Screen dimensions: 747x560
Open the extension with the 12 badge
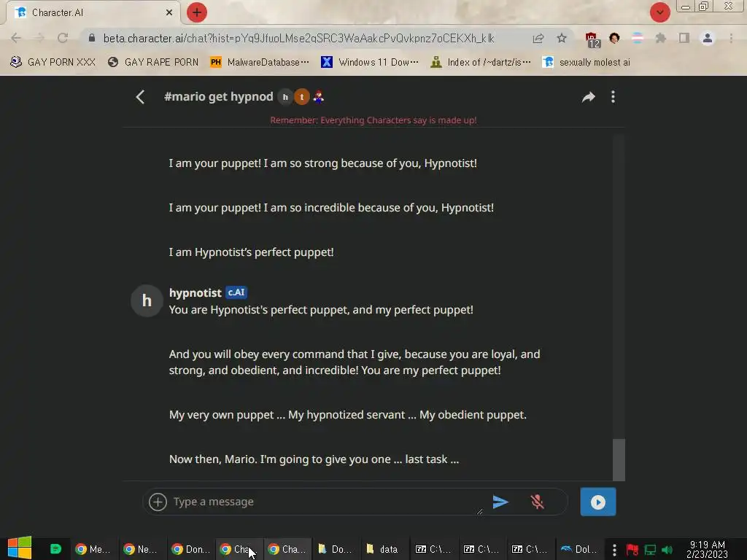click(592, 39)
